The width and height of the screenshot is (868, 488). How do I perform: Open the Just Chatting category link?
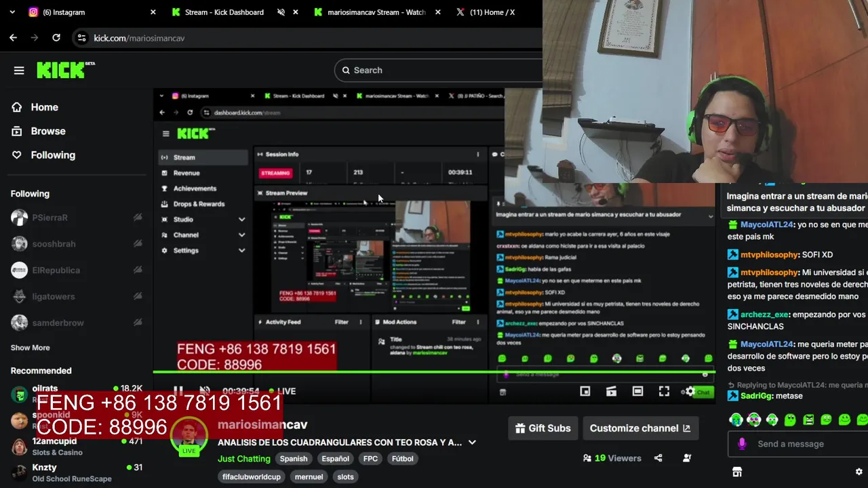(243, 459)
